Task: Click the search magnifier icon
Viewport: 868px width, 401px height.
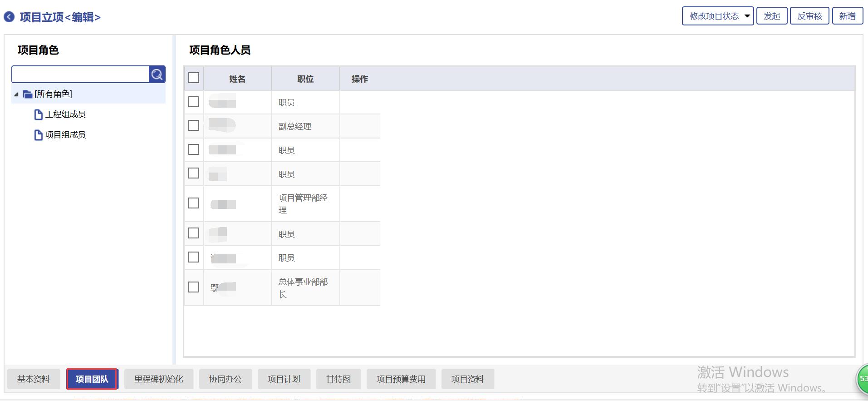Action: pyautogui.click(x=157, y=74)
